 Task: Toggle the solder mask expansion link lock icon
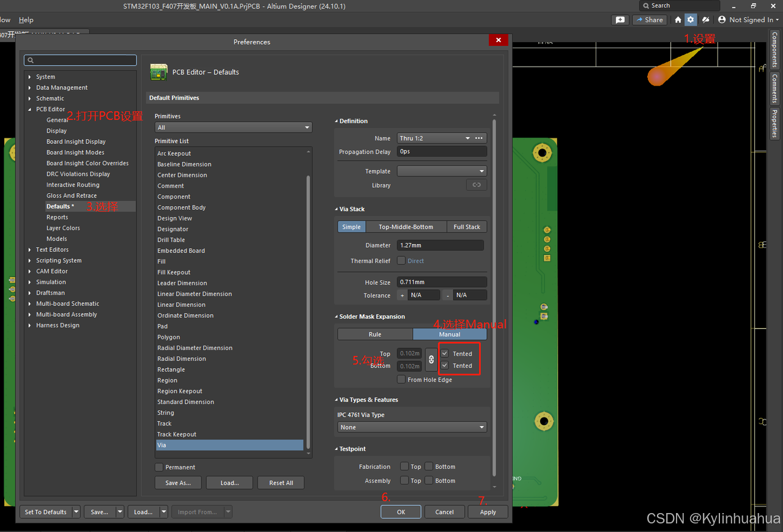(x=431, y=360)
